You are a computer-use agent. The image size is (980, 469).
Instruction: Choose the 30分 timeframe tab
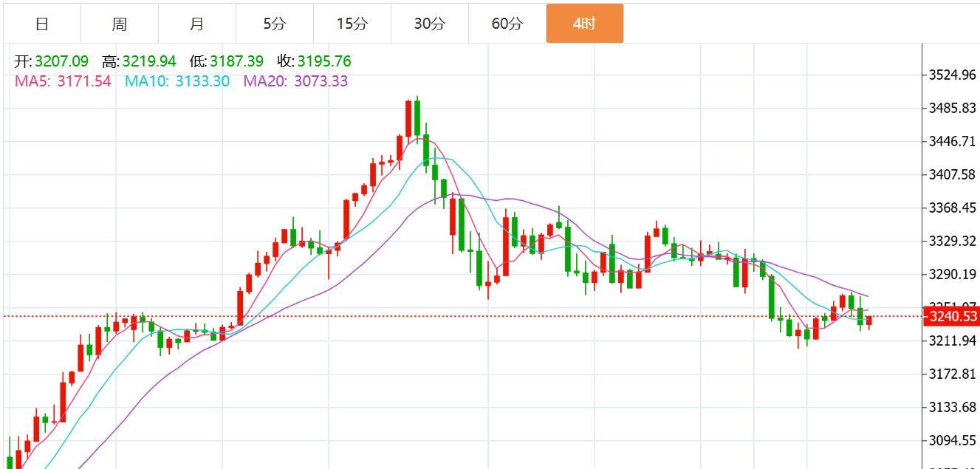click(x=429, y=24)
